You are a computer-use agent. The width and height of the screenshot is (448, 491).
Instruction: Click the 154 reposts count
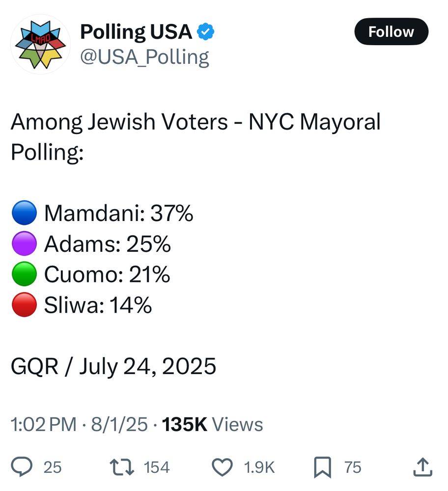click(157, 467)
